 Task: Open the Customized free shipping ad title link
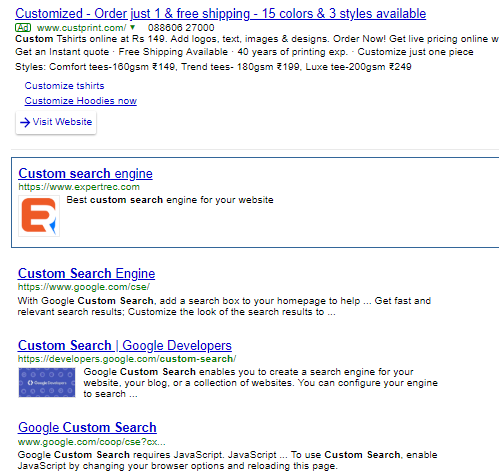click(220, 14)
